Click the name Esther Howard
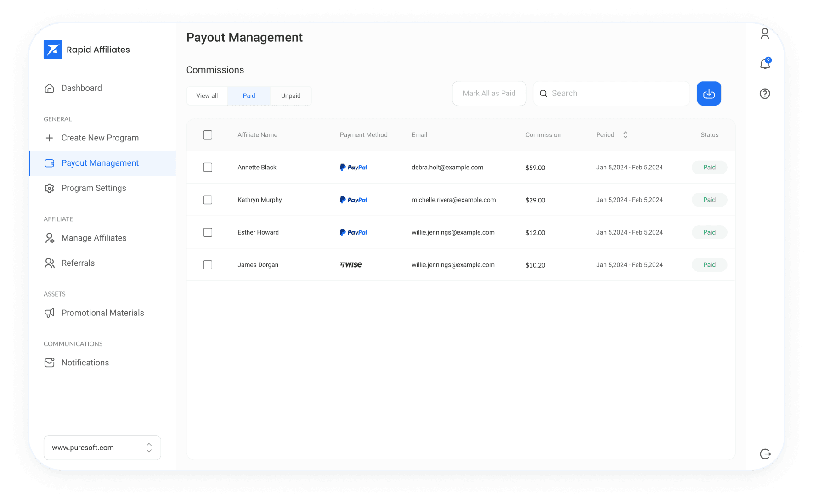813x504 pixels. tap(258, 233)
